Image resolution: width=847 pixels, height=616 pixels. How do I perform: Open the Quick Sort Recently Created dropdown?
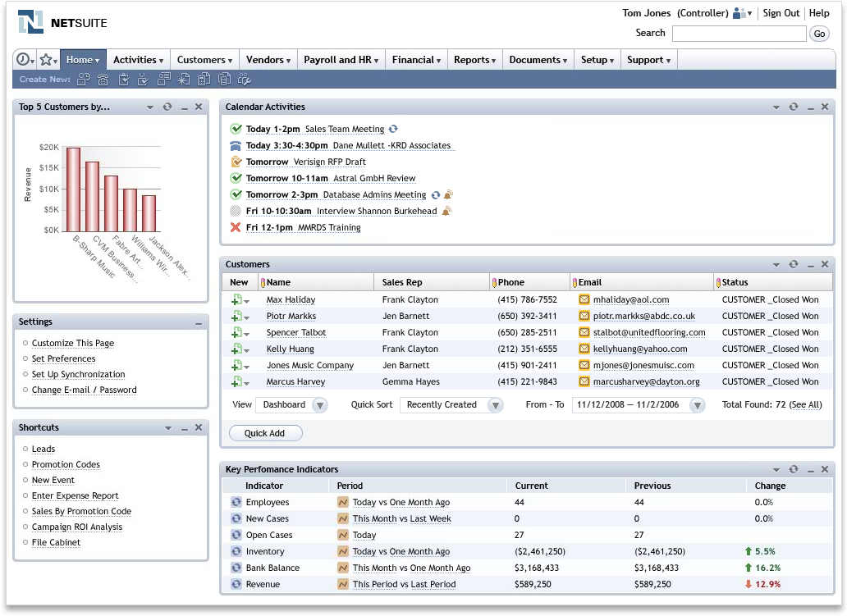pyautogui.click(x=495, y=405)
